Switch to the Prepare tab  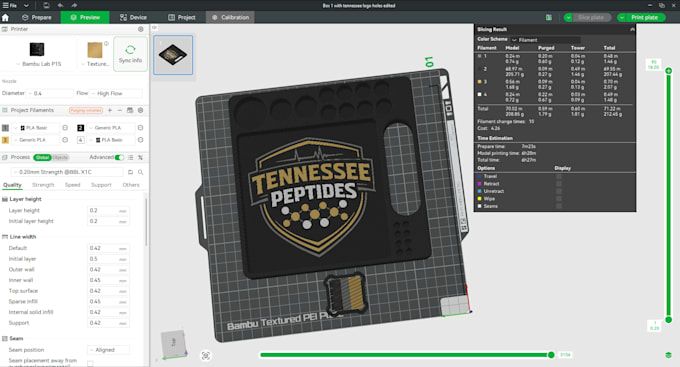pyautogui.click(x=37, y=17)
